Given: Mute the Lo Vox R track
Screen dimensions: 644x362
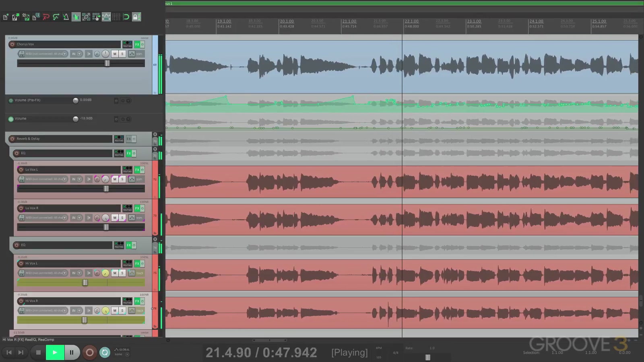Looking at the screenshot, I should click(x=115, y=218).
